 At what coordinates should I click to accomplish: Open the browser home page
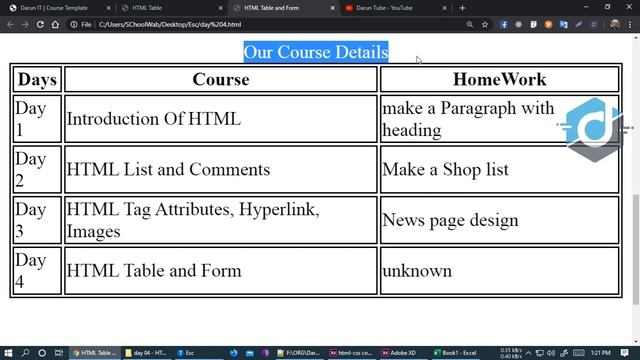click(x=55, y=24)
